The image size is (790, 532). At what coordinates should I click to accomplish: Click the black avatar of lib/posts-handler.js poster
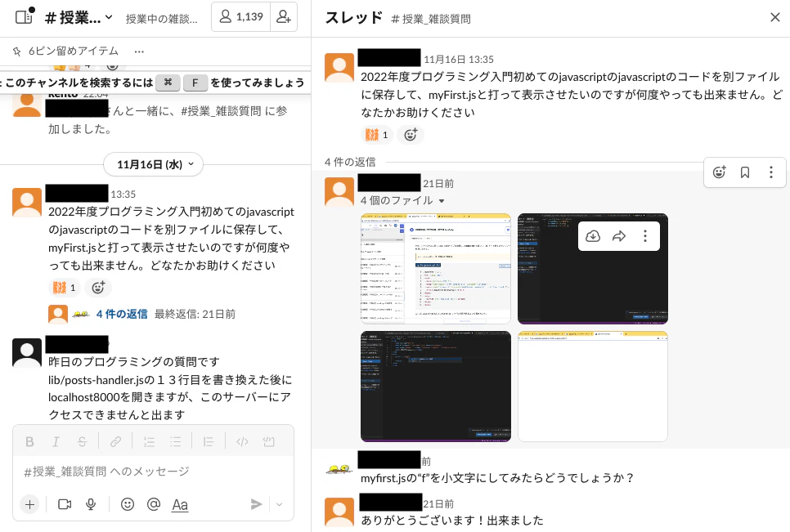[27, 353]
